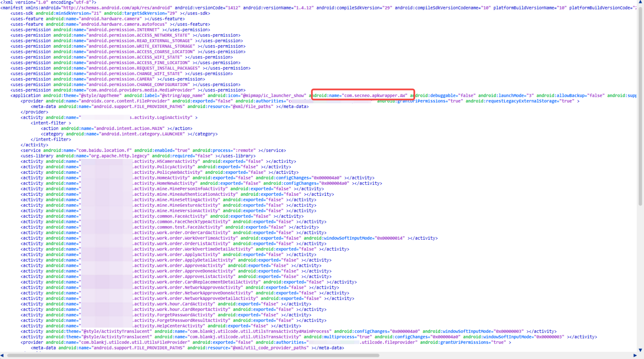This screenshot has width=644, height=359.
Task: Click the android:versionName="1.4.12" attribute
Action: pyautogui.click(x=278, y=8)
